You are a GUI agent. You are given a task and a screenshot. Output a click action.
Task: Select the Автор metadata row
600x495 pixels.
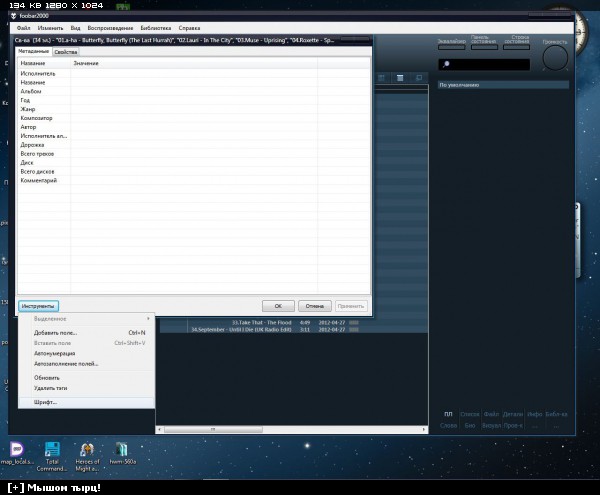(x=194, y=127)
